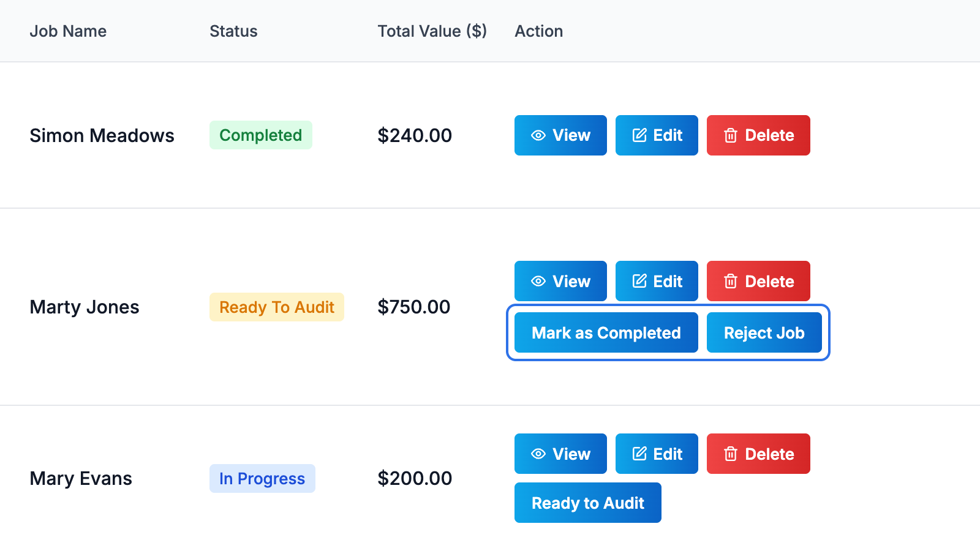980x551 pixels.
Task: Click the eye icon in Marty Jones' View button
Action: 538,281
